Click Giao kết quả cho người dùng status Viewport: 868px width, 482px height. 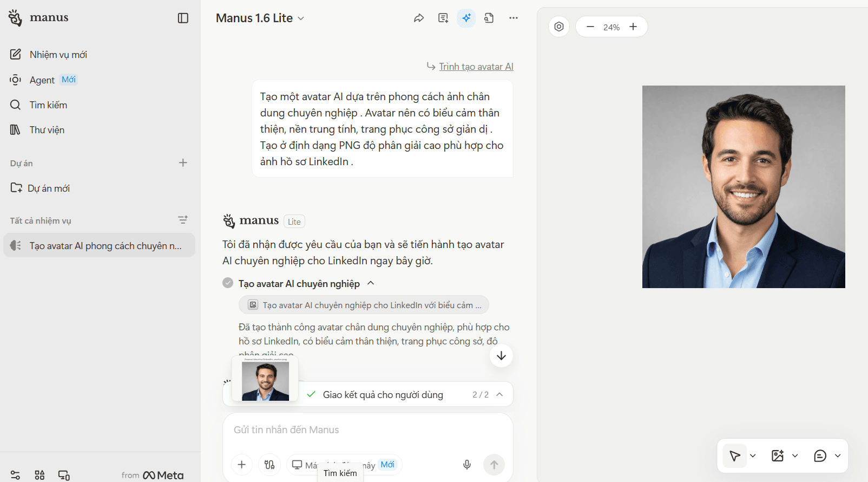(383, 395)
